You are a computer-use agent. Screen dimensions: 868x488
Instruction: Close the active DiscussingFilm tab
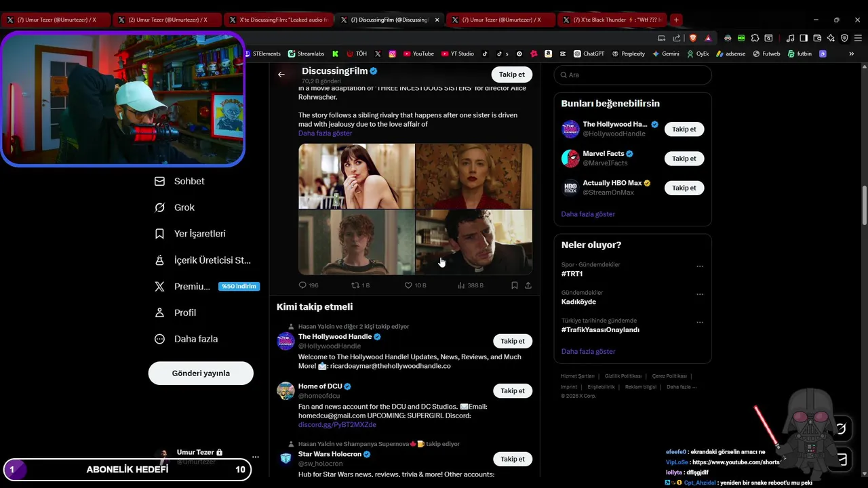(x=437, y=20)
